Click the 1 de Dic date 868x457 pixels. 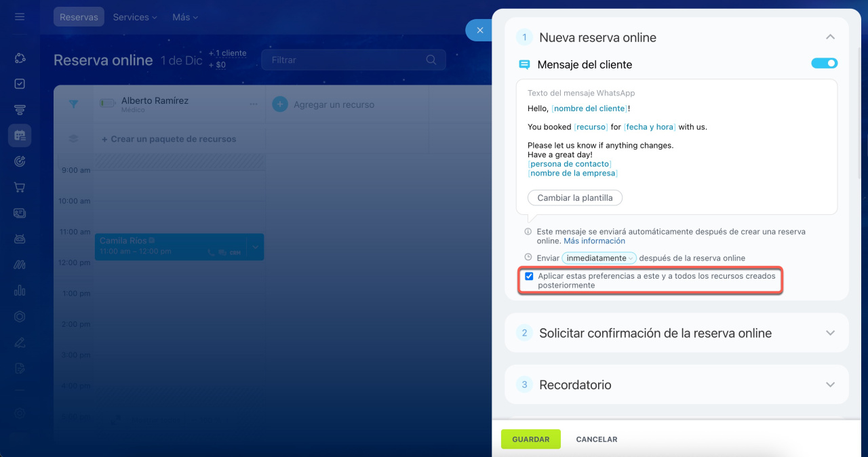tap(182, 60)
